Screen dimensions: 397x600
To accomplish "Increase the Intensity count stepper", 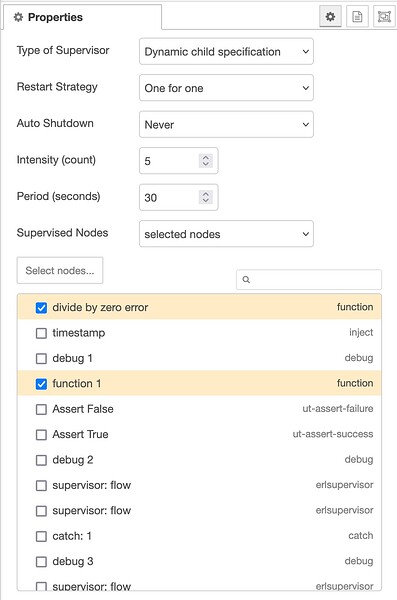I will (206, 157).
